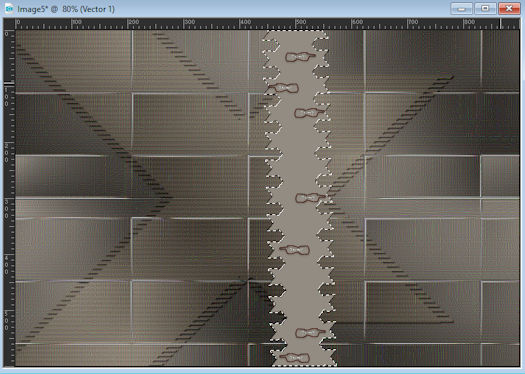The image size is (525, 374).
Task: Click the 600 mark on horizontal ruler
Action: pyautogui.click(x=357, y=22)
